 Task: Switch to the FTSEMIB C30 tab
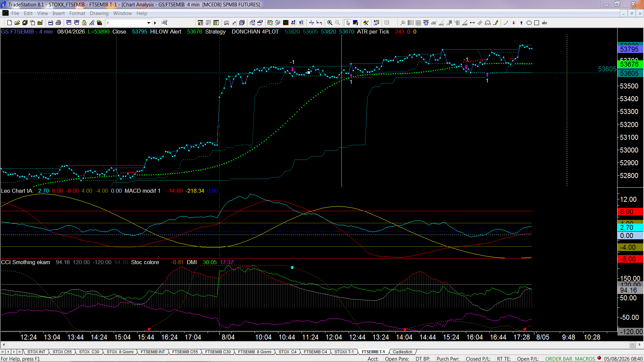click(218, 352)
